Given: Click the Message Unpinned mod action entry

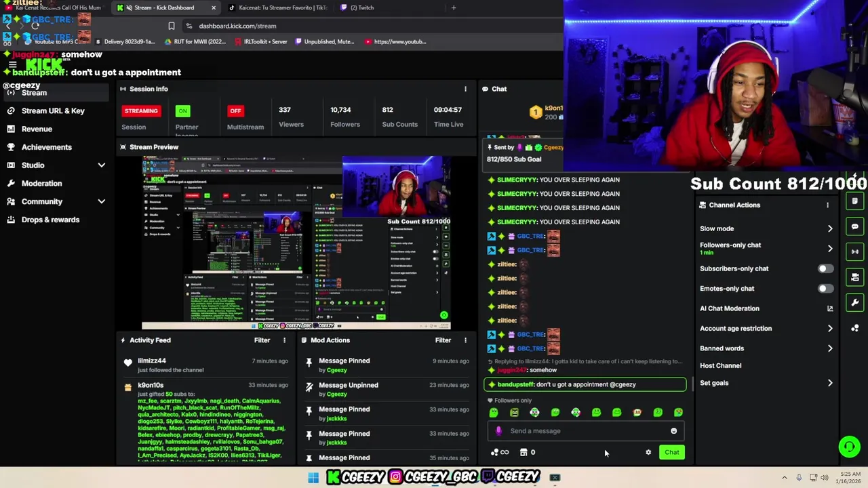Looking at the screenshot, I should [x=387, y=389].
